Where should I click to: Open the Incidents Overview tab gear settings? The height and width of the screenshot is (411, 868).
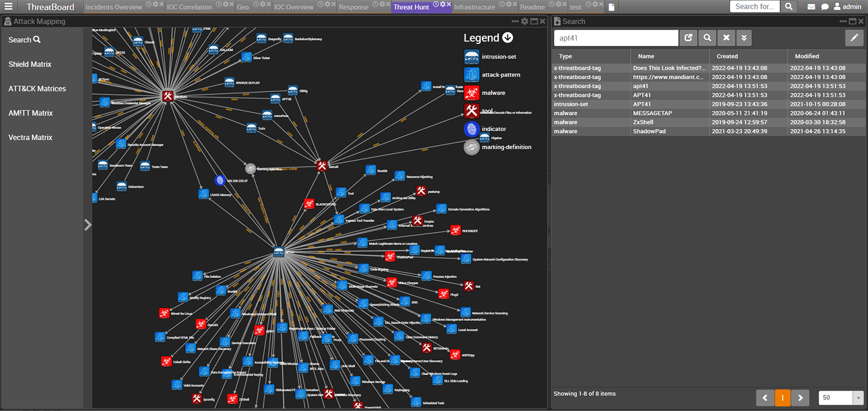coord(155,4)
